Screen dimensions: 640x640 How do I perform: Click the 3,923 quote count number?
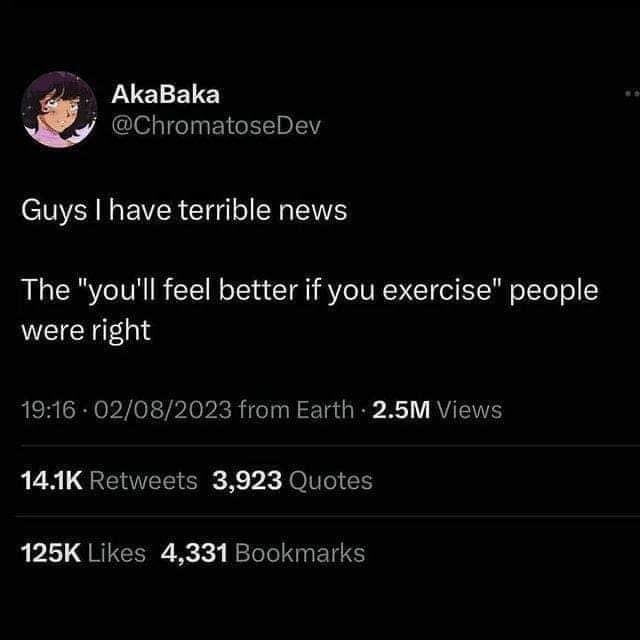247,480
